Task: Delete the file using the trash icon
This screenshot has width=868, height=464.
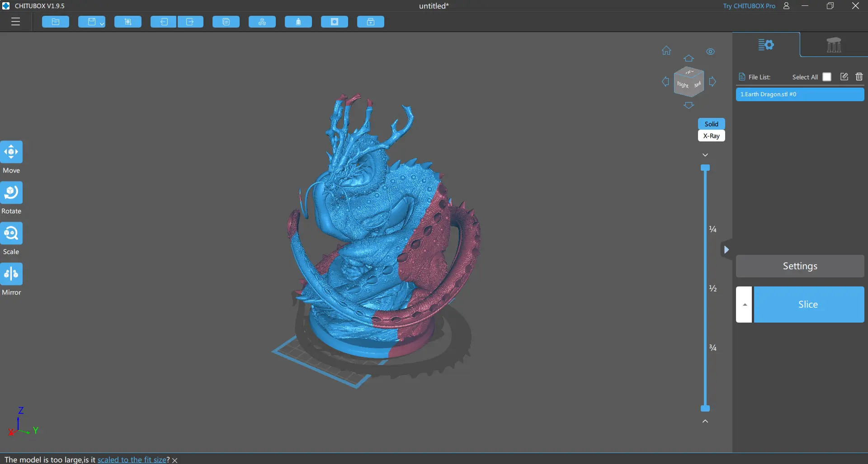Action: tap(859, 76)
